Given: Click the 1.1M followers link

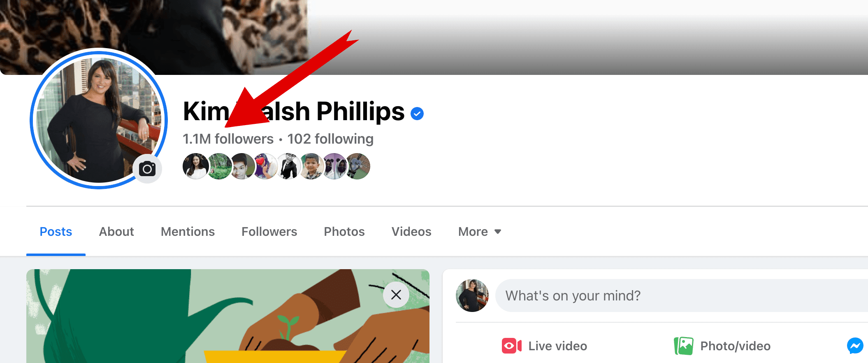Looking at the screenshot, I should (x=228, y=139).
